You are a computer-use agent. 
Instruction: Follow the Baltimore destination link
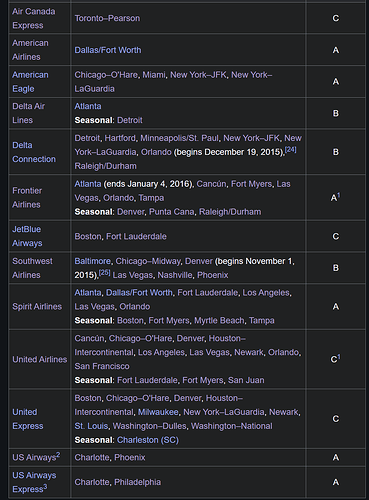point(92,261)
